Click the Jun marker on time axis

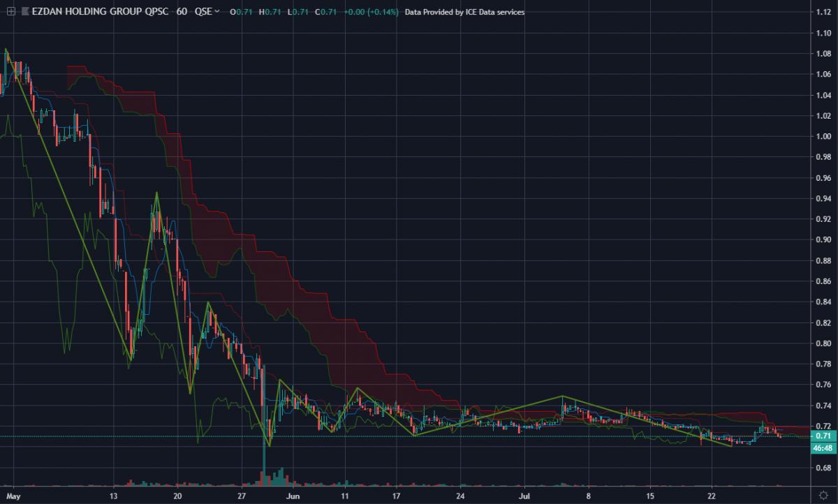pyautogui.click(x=293, y=496)
